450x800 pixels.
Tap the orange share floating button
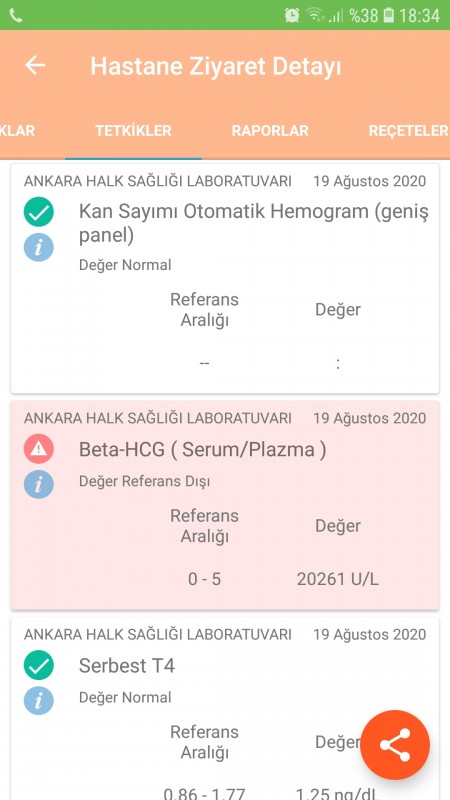click(x=395, y=745)
